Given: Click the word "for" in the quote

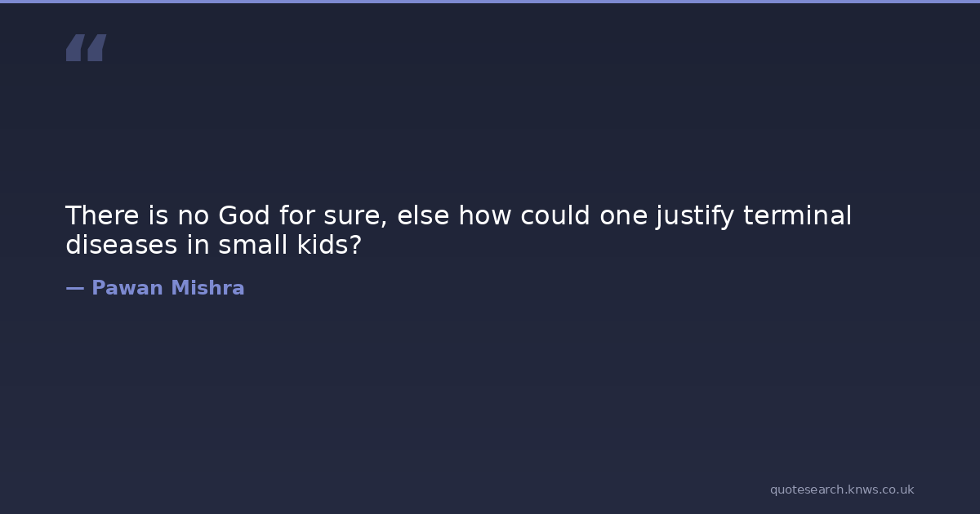Looking at the screenshot, I should point(292,216).
